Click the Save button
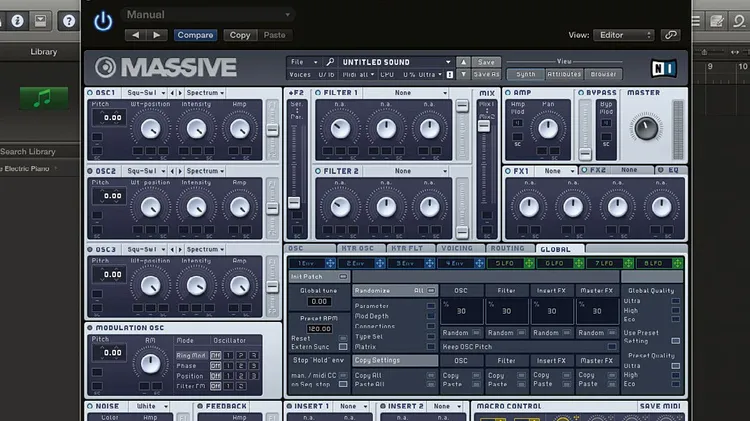 point(486,62)
